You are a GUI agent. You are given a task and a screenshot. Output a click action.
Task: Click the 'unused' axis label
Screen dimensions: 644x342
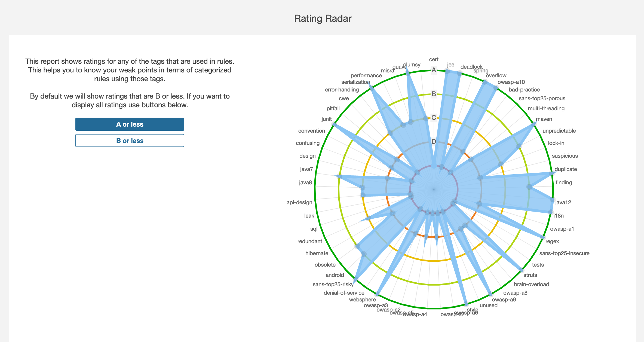pyautogui.click(x=489, y=305)
